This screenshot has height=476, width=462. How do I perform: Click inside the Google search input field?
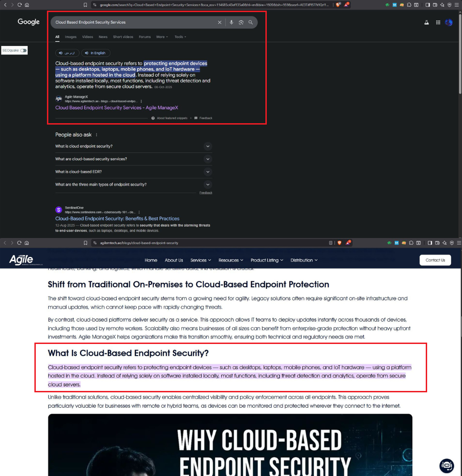coord(135,22)
